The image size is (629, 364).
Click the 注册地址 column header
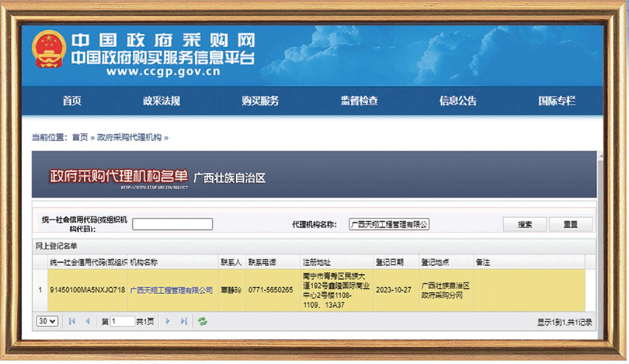click(x=337, y=262)
